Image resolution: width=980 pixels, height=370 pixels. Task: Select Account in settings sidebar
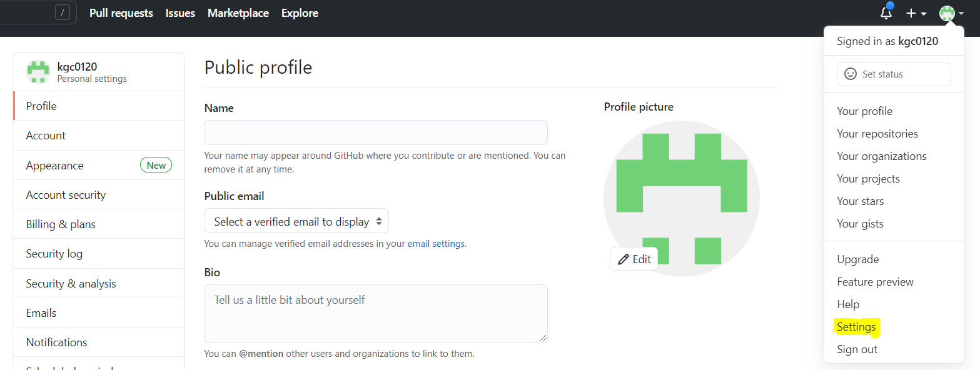(99, 135)
